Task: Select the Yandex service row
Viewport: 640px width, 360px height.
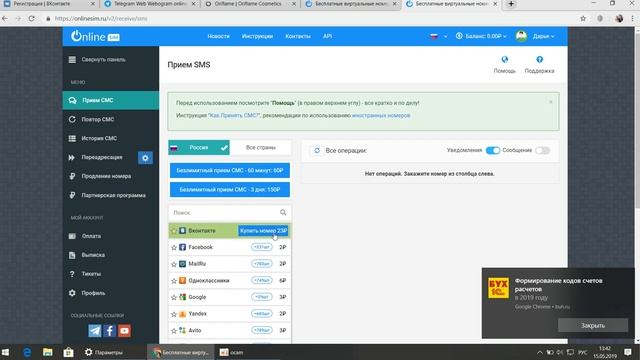Action: (x=230, y=314)
